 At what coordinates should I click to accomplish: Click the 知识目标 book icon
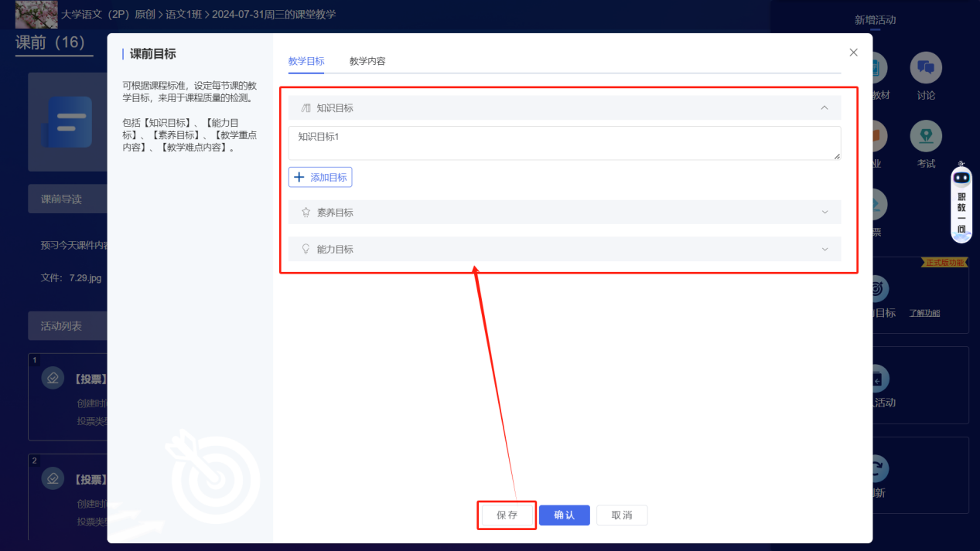click(306, 108)
